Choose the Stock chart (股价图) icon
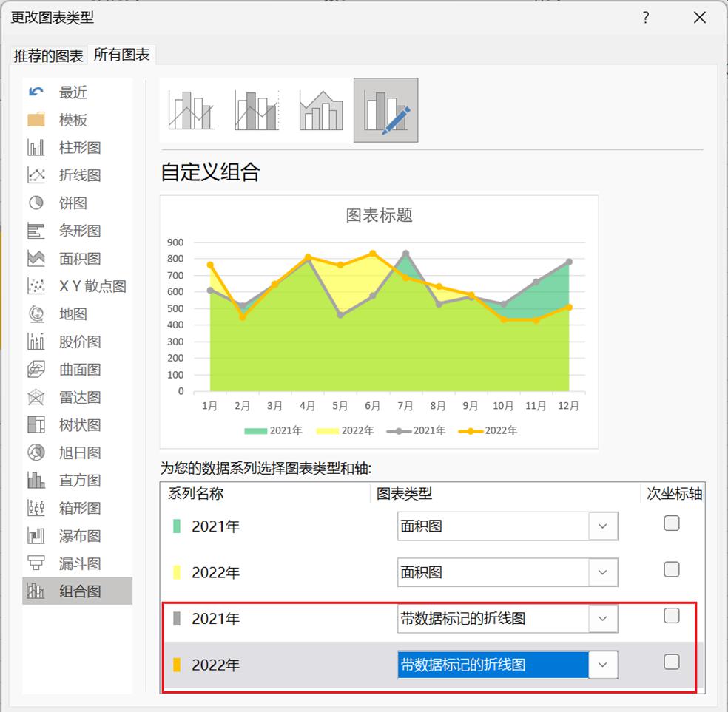The image size is (728, 712). (36, 342)
